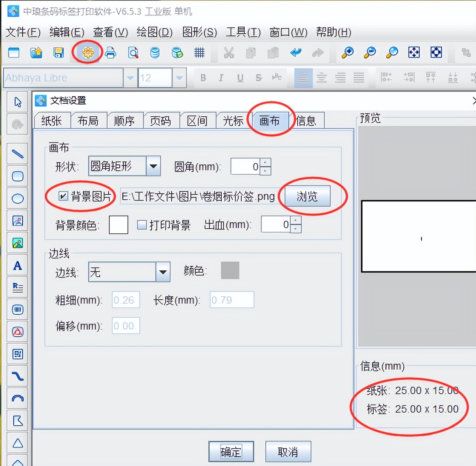The width and height of the screenshot is (476, 466).
Task: Switch to the 纸张 tab
Action: tap(52, 120)
